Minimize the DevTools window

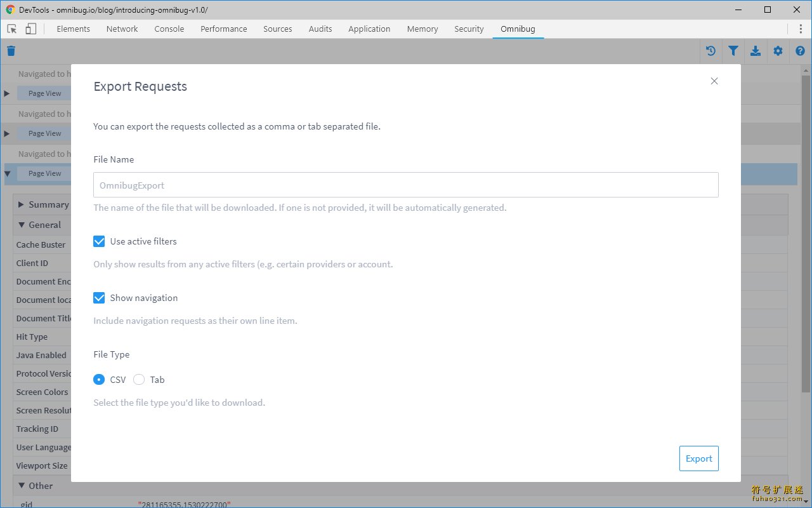click(x=738, y=10)
